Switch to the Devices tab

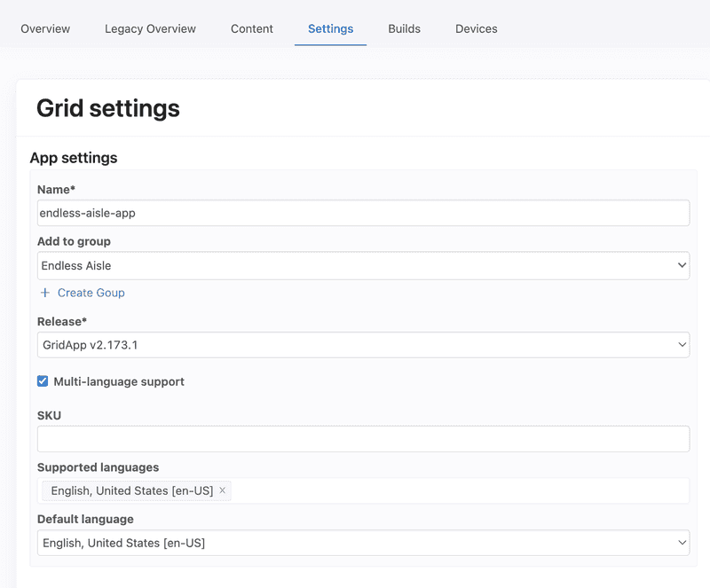(x=476, y=28)
